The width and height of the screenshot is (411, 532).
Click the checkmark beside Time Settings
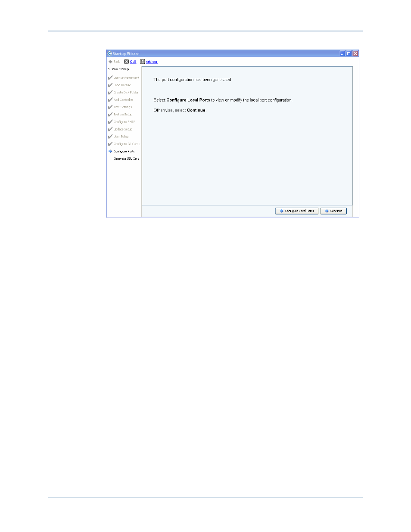(110, 107)
